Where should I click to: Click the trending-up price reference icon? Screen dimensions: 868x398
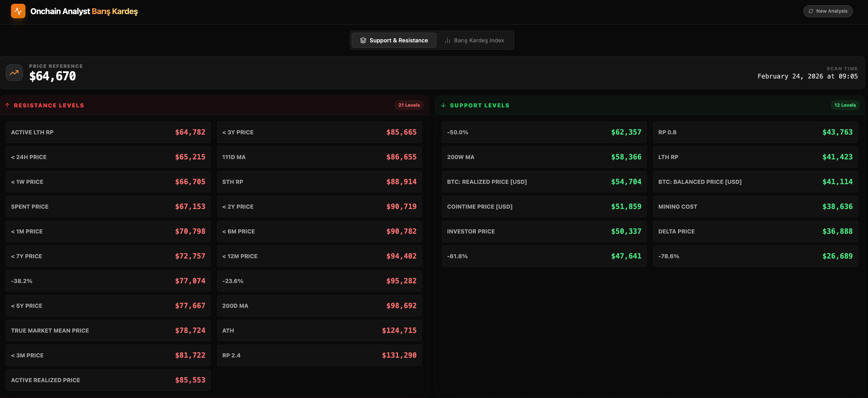(14, 73)
